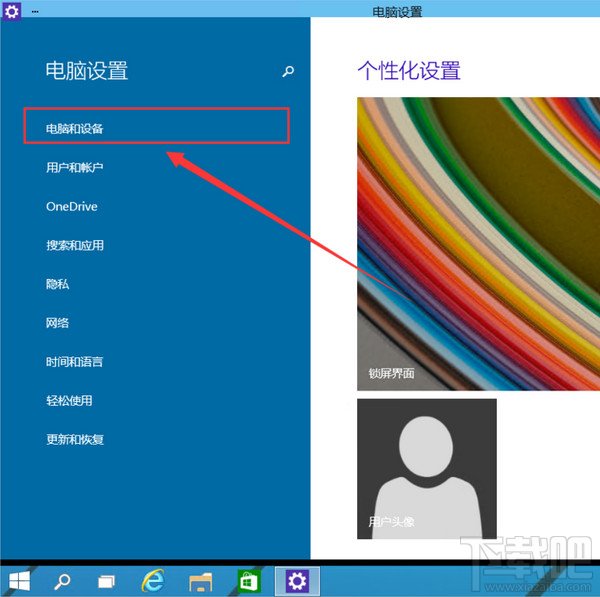This screenshot has height=597, width=600.
Task: Click the PC settings gear on the taskbar
Action: [297, 580]
